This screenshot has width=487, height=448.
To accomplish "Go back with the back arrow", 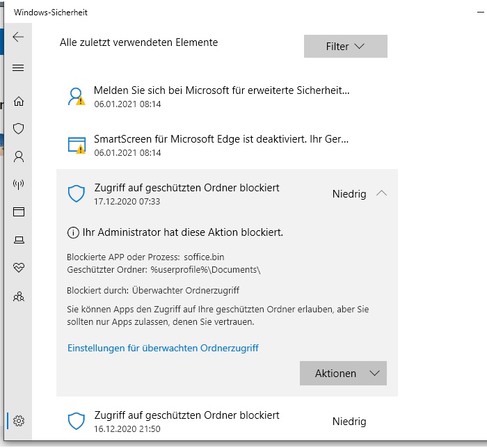I will pos(18,37).
